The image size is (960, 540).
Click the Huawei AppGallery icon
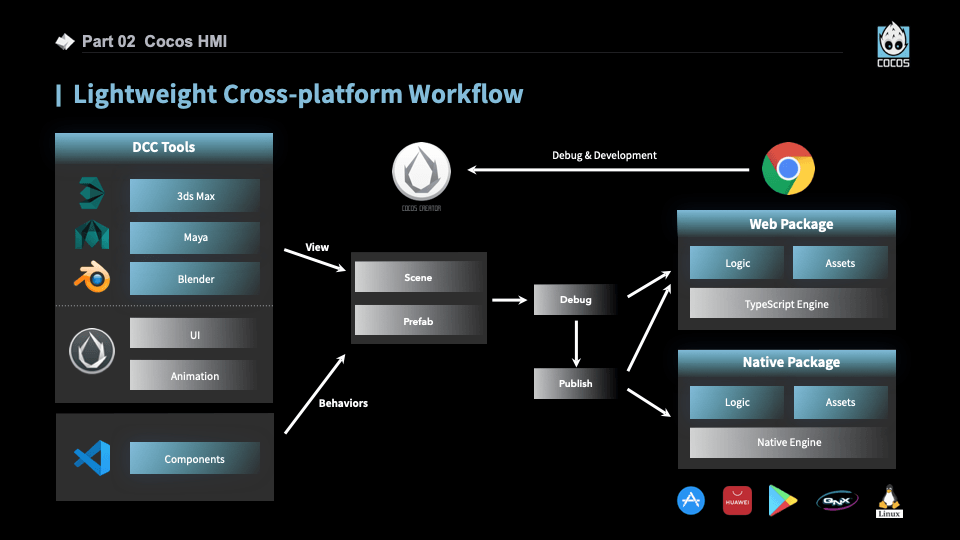737,501
